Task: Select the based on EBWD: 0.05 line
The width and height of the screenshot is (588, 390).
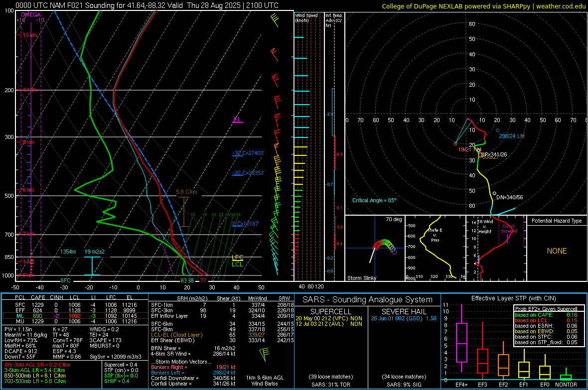Action: click(546, 331)
